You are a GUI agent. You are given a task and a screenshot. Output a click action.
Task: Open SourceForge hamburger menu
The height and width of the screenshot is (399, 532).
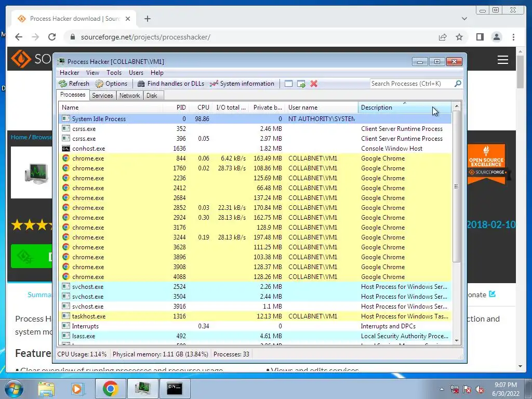(503, 60)
